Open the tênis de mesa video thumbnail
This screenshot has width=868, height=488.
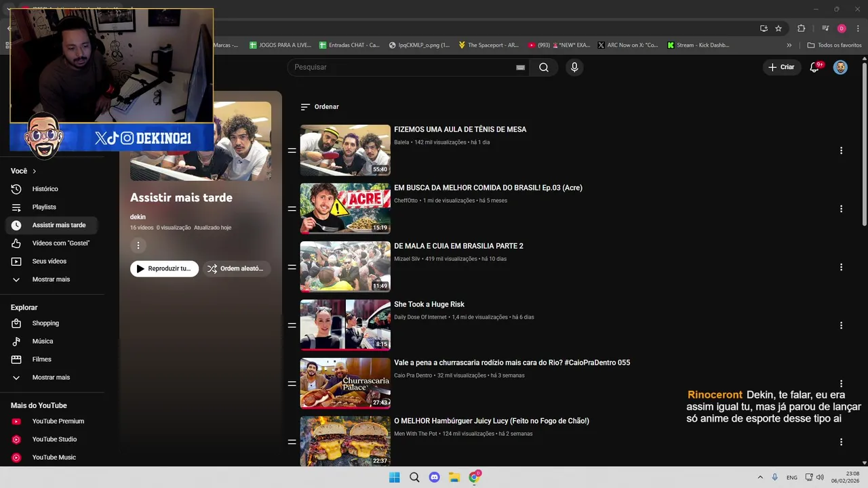coord(345,150)
